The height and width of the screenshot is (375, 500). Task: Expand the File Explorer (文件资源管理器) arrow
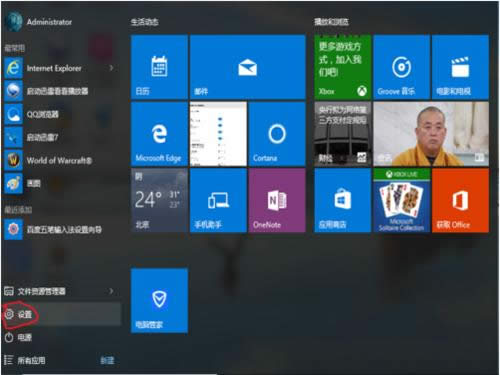(x=111, y=291)
